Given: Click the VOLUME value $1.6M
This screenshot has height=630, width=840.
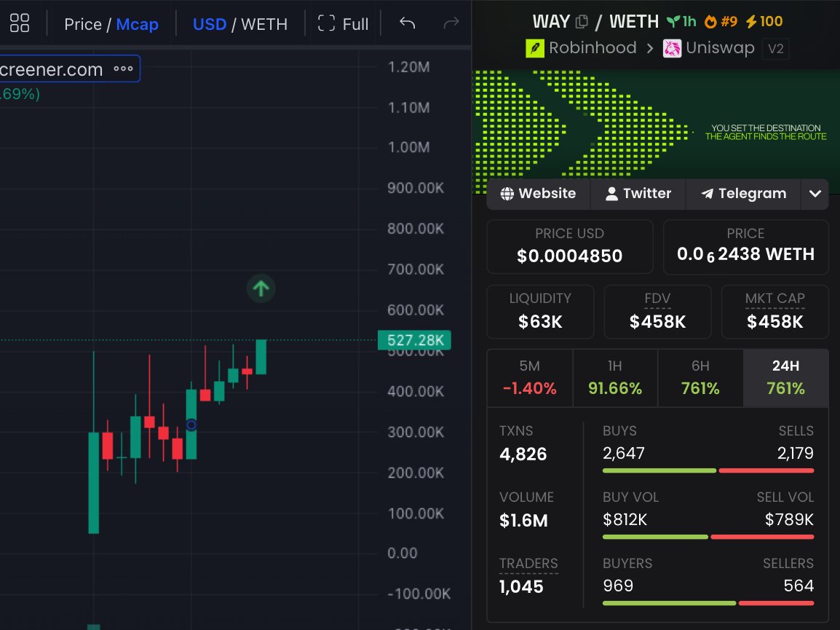Looking at the screenshot, I should [523, 520].
